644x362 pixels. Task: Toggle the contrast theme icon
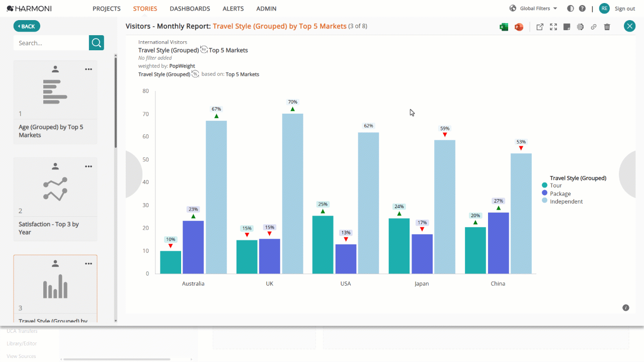(571, 9)
